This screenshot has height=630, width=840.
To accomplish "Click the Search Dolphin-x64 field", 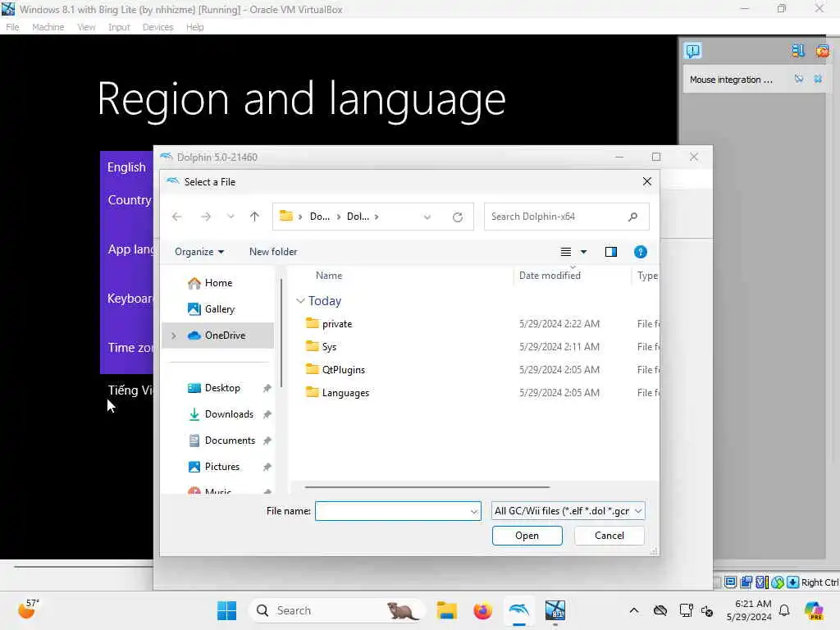I will [566, 217].
